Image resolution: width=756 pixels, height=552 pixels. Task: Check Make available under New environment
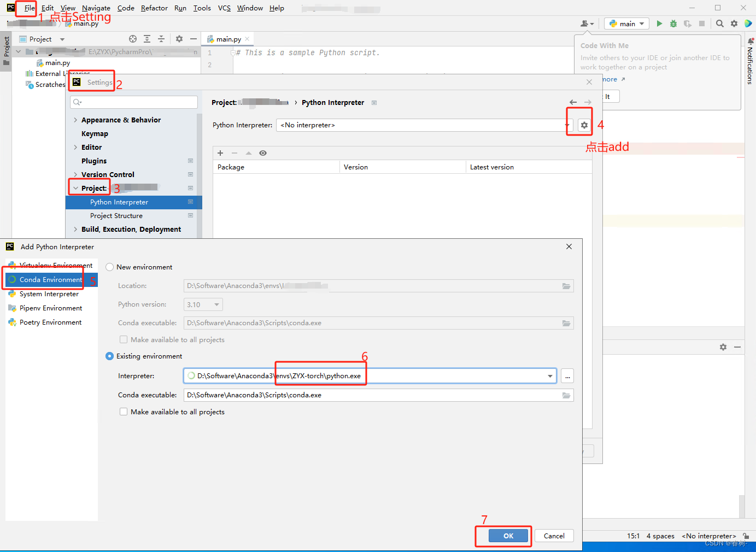[124, 340]
